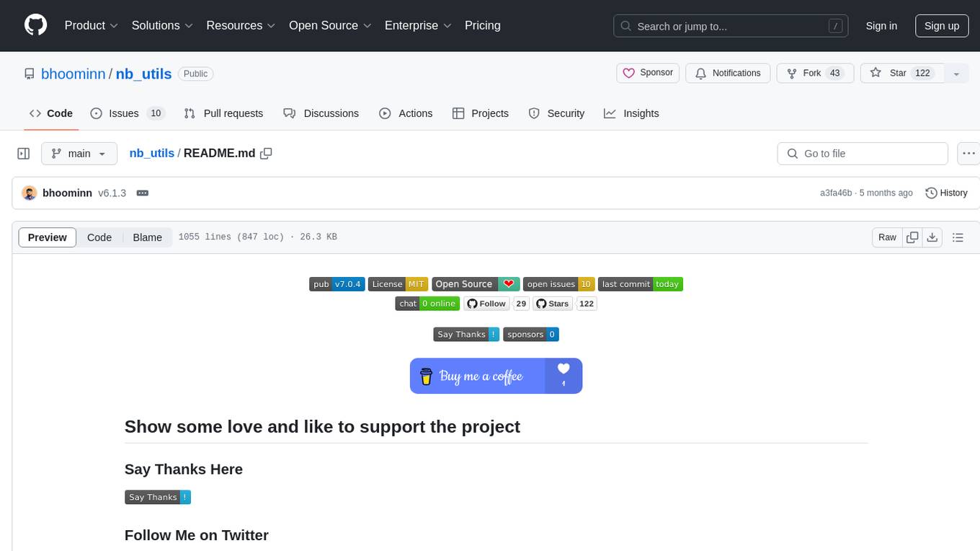
Task: Click the GitHub Stars badge
Action: [553, 304]
